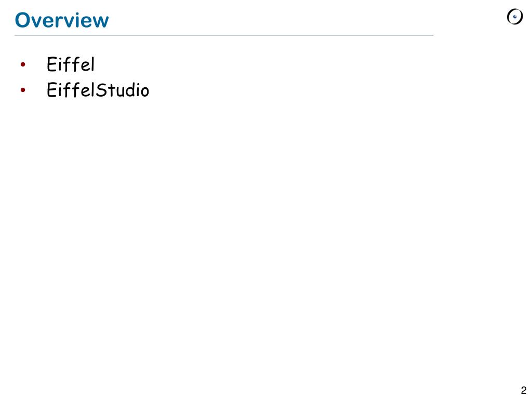Click the final "w" in Overview
Viewport: 532px width, 399px height.
point(101,22)
